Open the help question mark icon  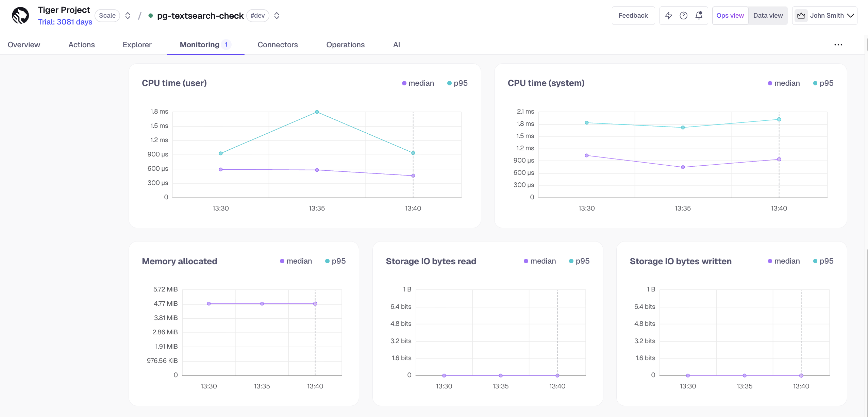pyautogui.click(x=684, y=15)
